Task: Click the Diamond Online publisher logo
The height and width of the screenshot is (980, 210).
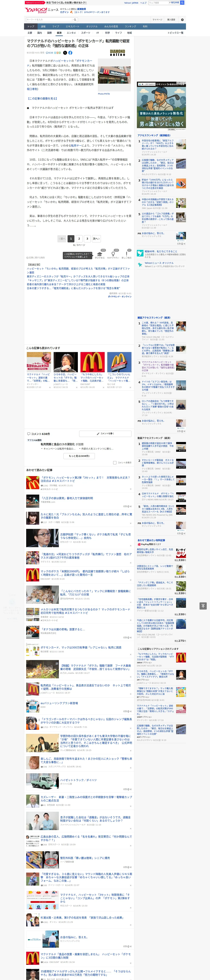Action: pos(117,53)
